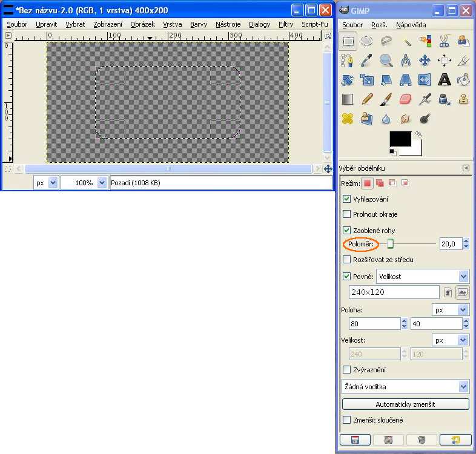This screenshot has height=454, width=476.
Task: Enable Prolnout okraje checkbox
Action: [x=347, y=214]
